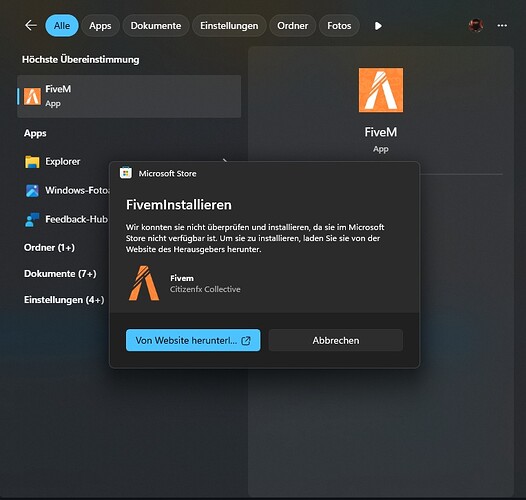Expand the Dokumente (7+) section

(60, 274)
